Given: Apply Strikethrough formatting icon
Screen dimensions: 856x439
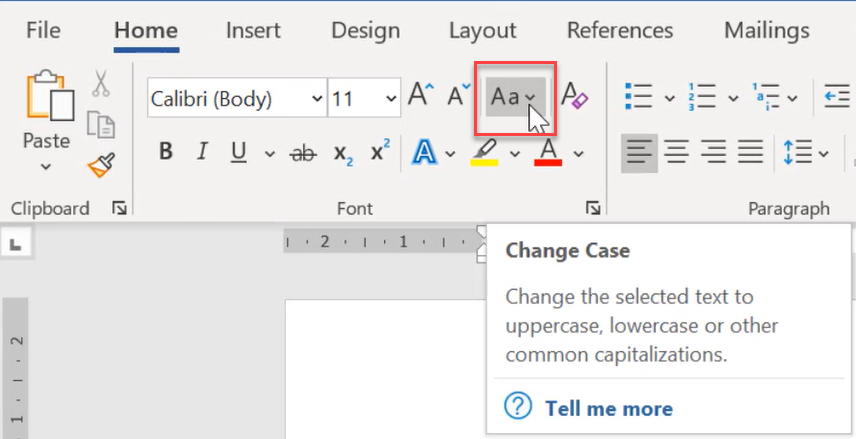Looking at the screenshot, I should coord(303,153).
